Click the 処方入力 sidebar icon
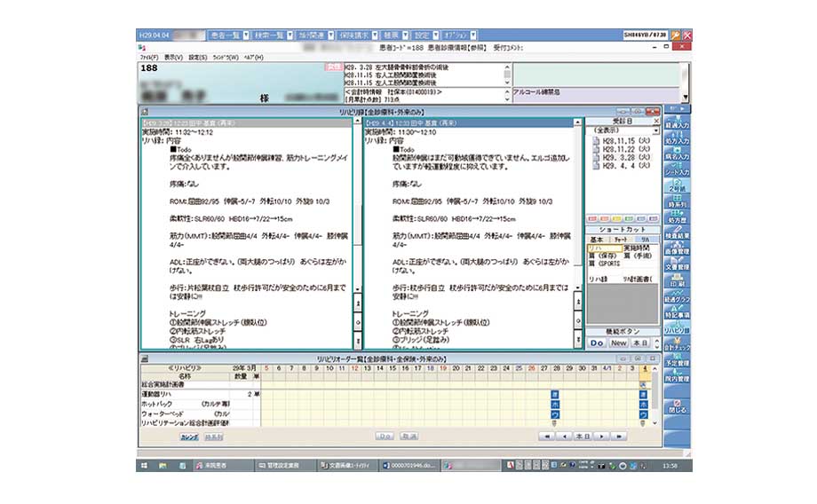Viewport: 817px width, 504px height. [678, 140]
